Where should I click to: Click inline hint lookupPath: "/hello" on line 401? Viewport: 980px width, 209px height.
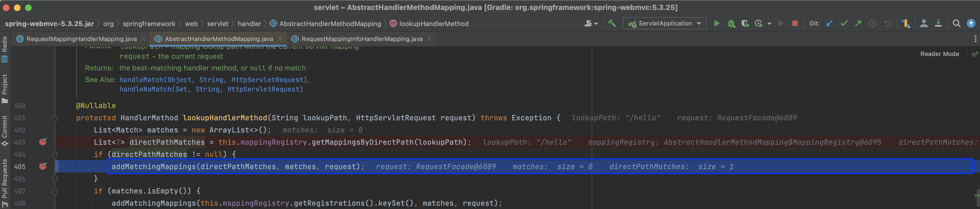click(616, 118)
